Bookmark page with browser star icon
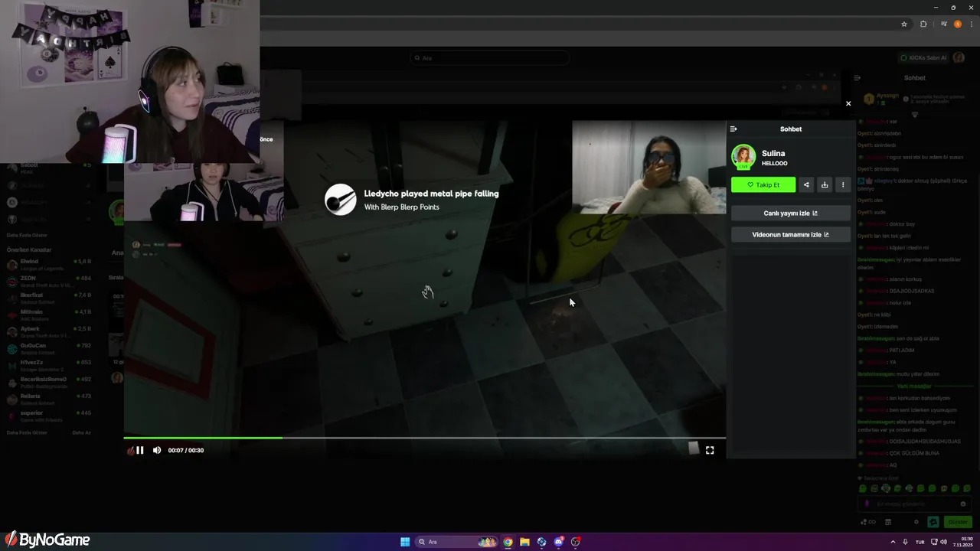Viewport: 980px width, 551px height. click(904, 24)
